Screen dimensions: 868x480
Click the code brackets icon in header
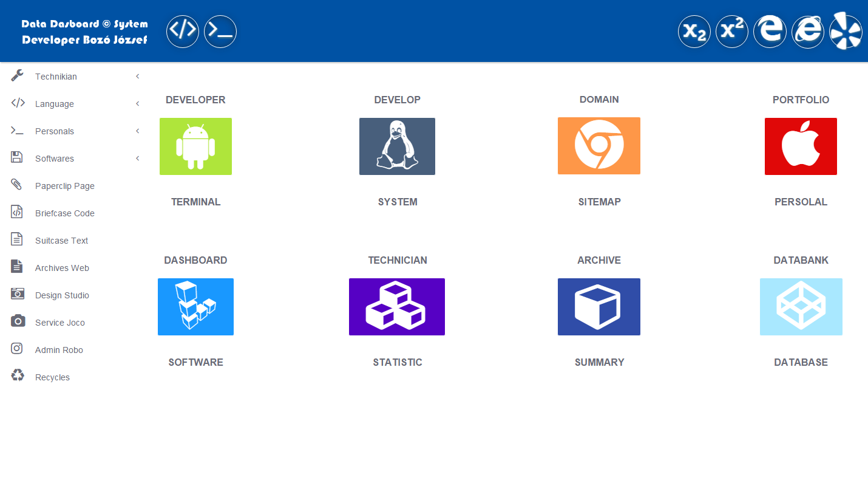[183, 32]
